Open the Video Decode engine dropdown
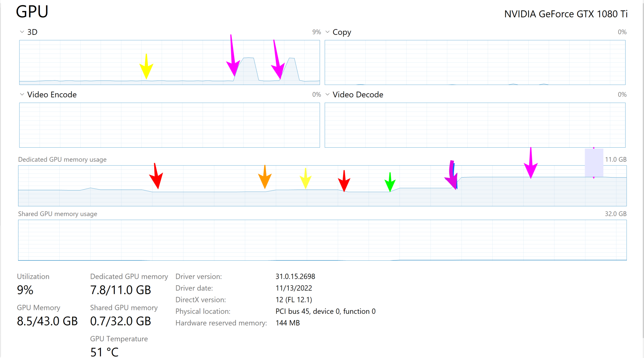Image resolution: width=644 pixels, height=358 pixels. point(328,94)
